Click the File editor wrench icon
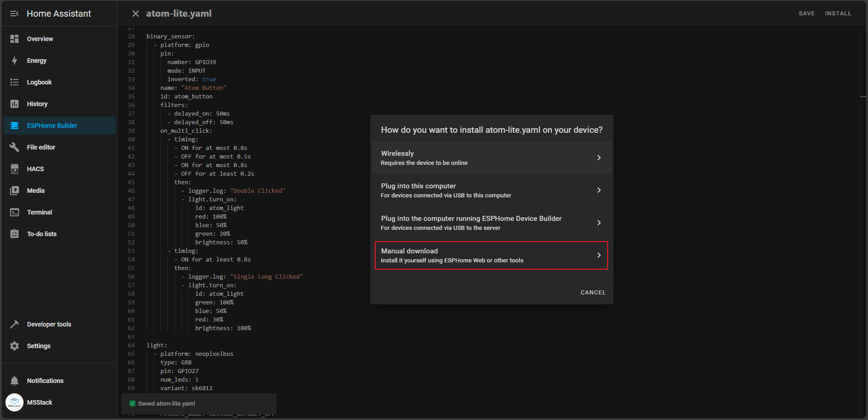868x420 pixels. tap(14, 147)
